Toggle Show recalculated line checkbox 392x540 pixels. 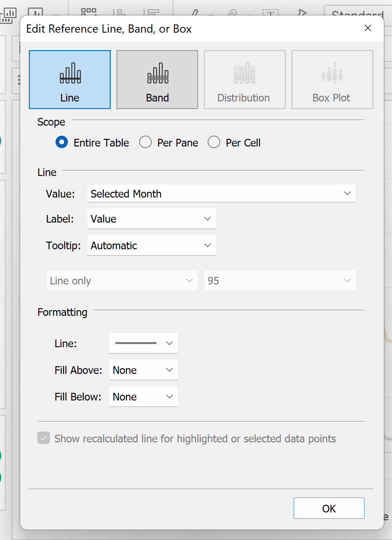[44, 438]
